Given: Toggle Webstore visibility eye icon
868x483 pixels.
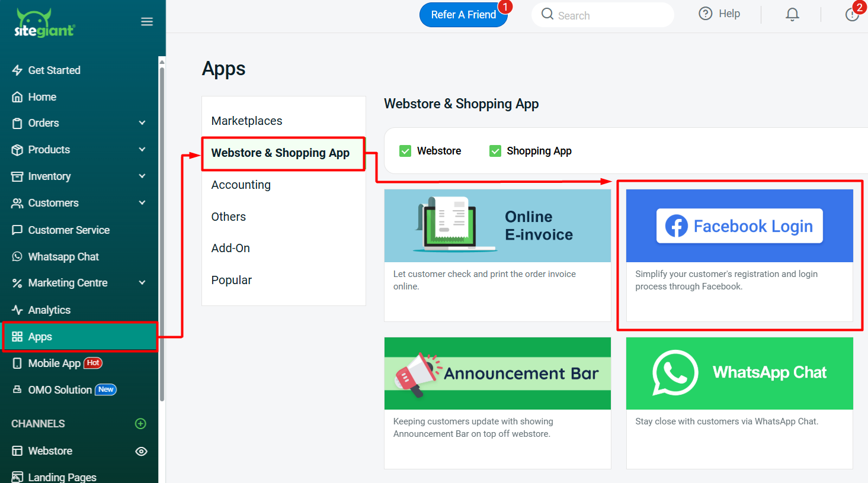Looking at the screenshot, I should pos(141,451).
